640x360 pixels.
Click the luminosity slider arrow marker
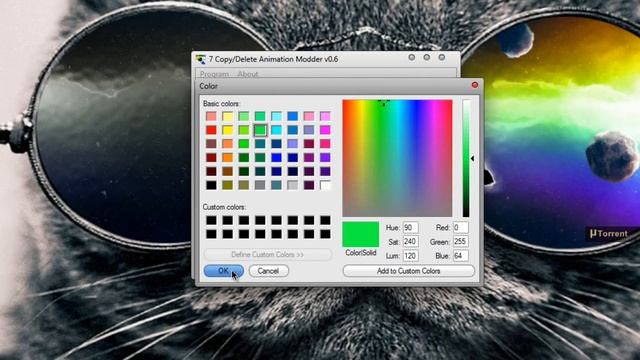472,158
